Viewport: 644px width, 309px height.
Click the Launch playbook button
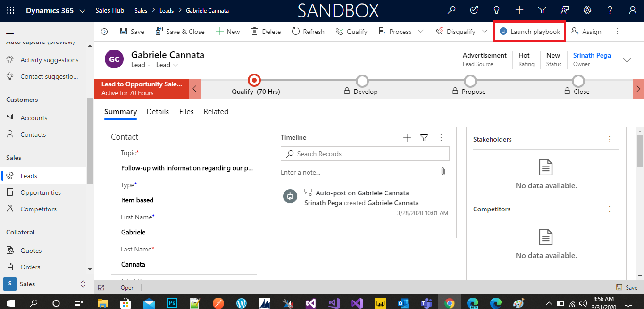(529, 31)
